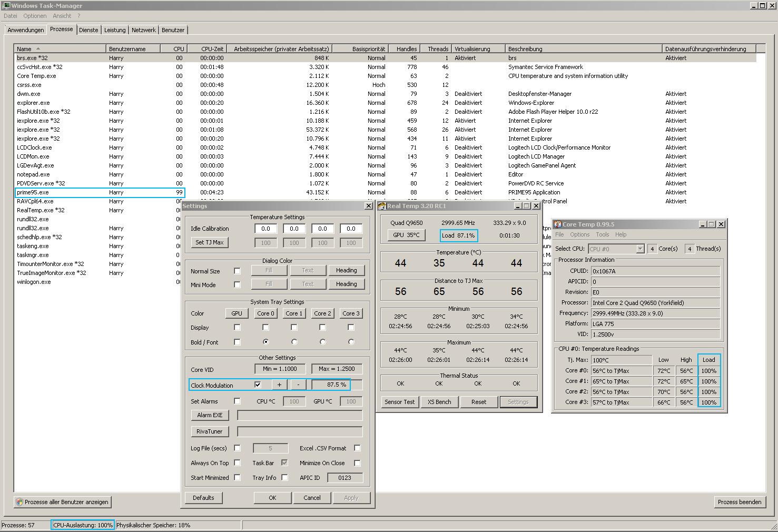Click Prozess beenden button

click(740, 502)
